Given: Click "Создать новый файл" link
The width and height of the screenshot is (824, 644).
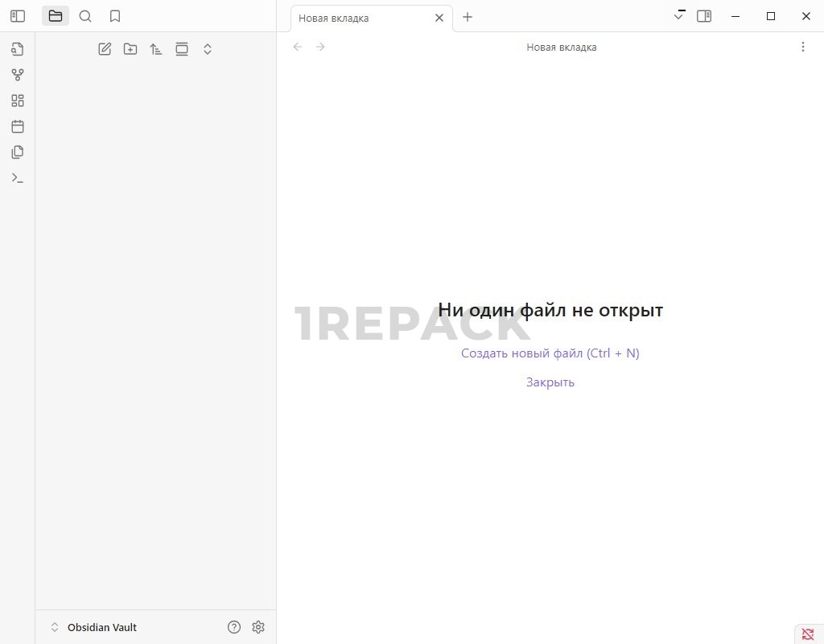Looking at the screenshot, I should tap(550, 353).
